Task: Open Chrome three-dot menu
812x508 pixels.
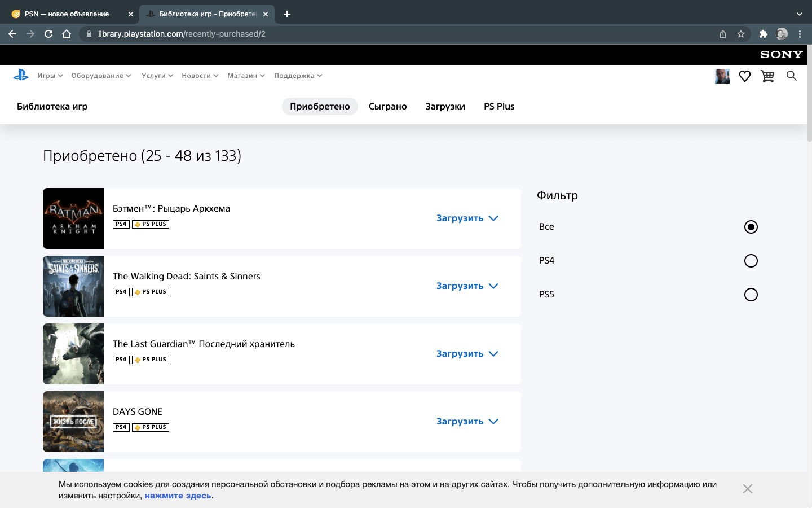Action: [x=800, y=34]
